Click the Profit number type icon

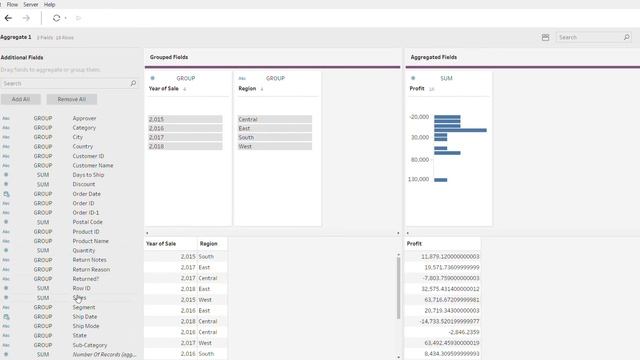tap(413, 78)
